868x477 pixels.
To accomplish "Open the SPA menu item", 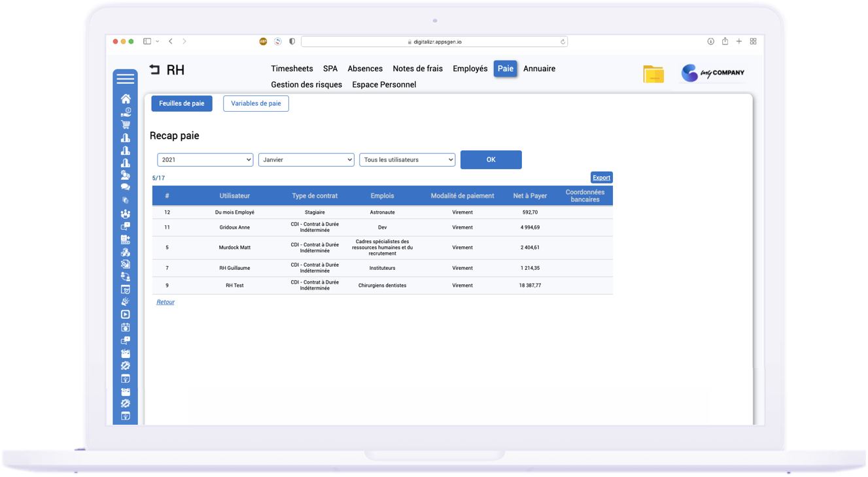I will tap(330, 69).
